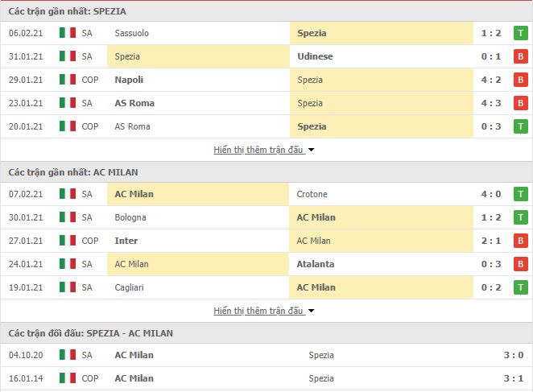This screenshot has height=392, width=533.
Task: Expand more AC Milan matches via dropdown arrow
Action: [311, 311]
